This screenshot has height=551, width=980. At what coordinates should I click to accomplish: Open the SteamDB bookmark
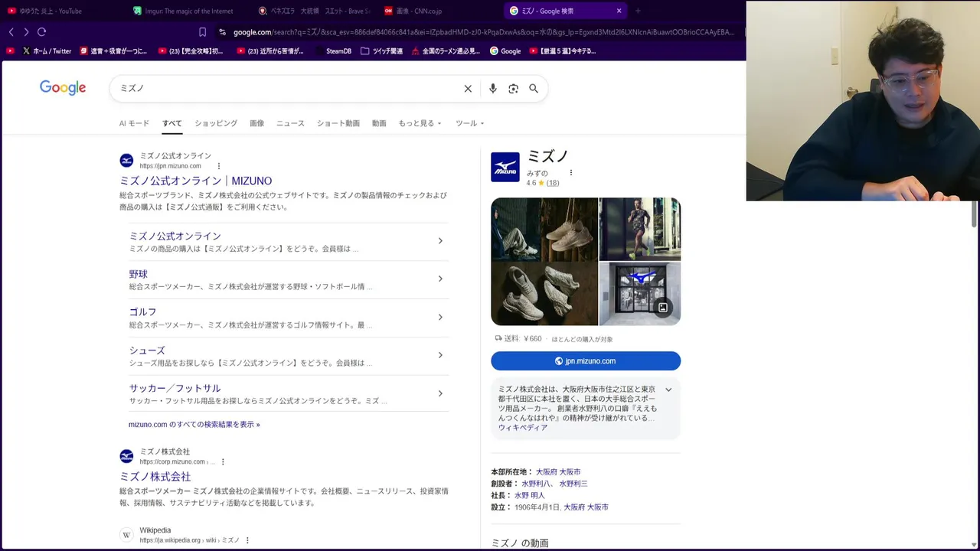[x=332, y=51]
